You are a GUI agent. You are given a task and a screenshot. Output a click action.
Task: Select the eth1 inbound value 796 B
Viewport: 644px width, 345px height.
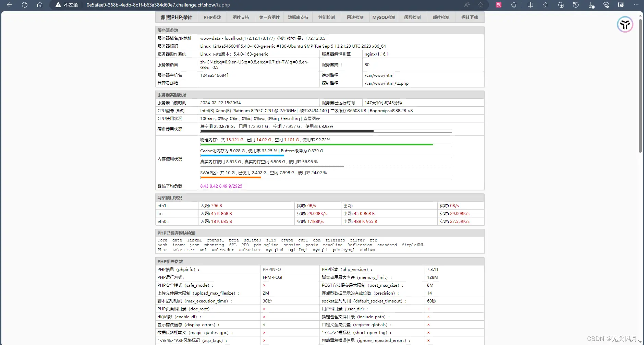tap(217, 206)
